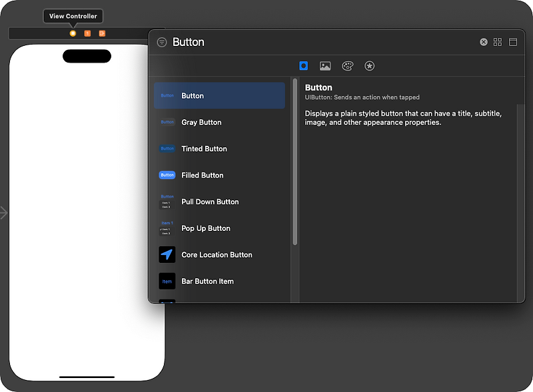The width and height of the screenshot is (533, 392).
Task: Open the library filter options icon
Action: tap(161, 41)
